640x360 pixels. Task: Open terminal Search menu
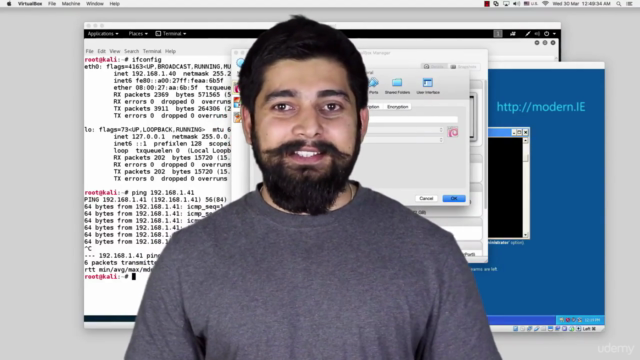point(131,51)
